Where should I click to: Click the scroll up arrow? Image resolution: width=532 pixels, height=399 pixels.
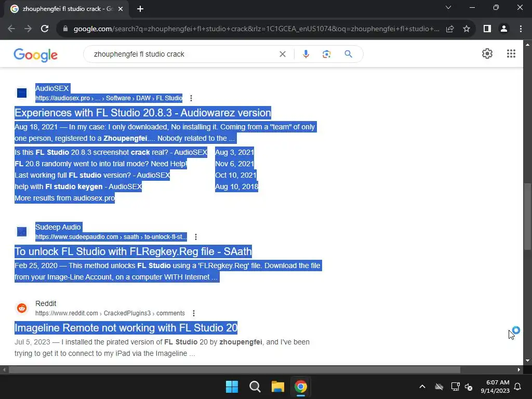(527, 45)
